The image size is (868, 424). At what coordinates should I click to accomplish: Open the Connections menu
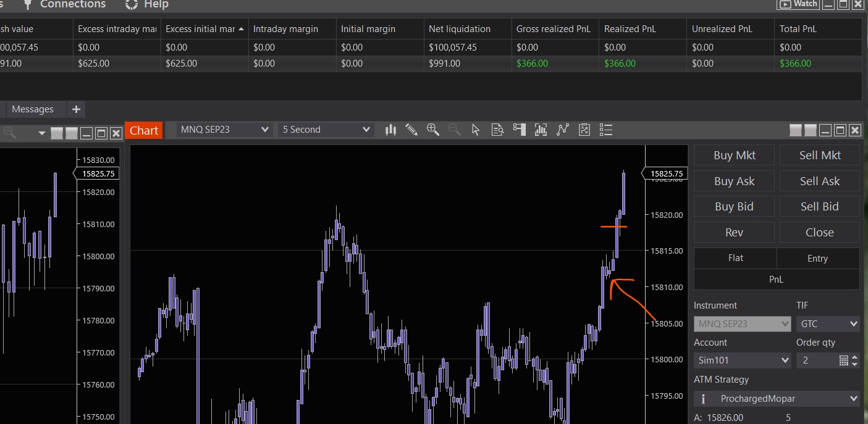(64, 4)
